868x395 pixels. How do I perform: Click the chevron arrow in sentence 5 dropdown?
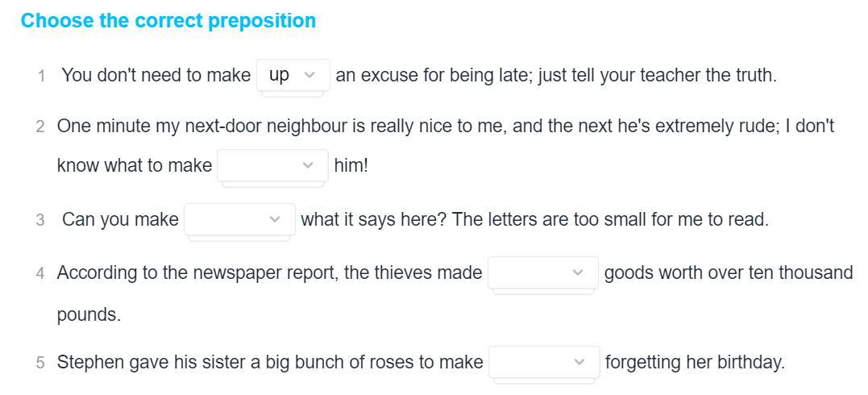click(x=579, y=362)
